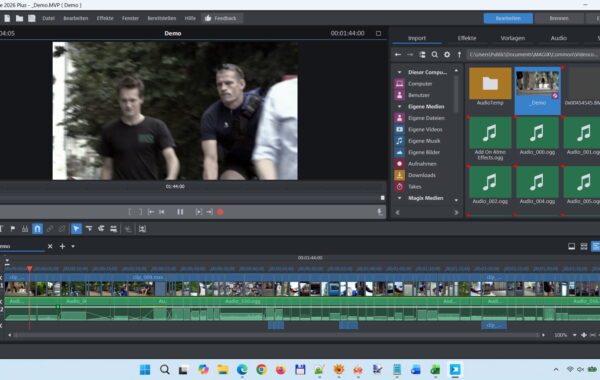This screenshot has width=600, height=380.
Task: Open the Hilfe menu
Action: 190,18
